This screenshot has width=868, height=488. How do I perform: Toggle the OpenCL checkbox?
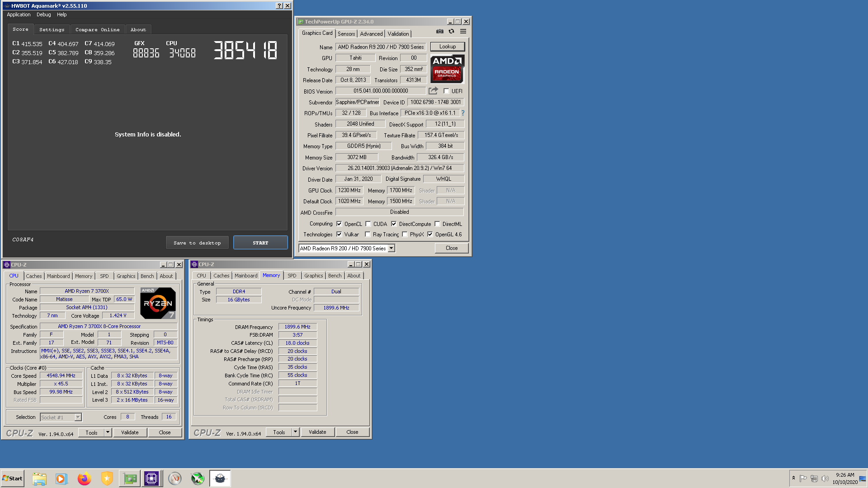point(339,224)
